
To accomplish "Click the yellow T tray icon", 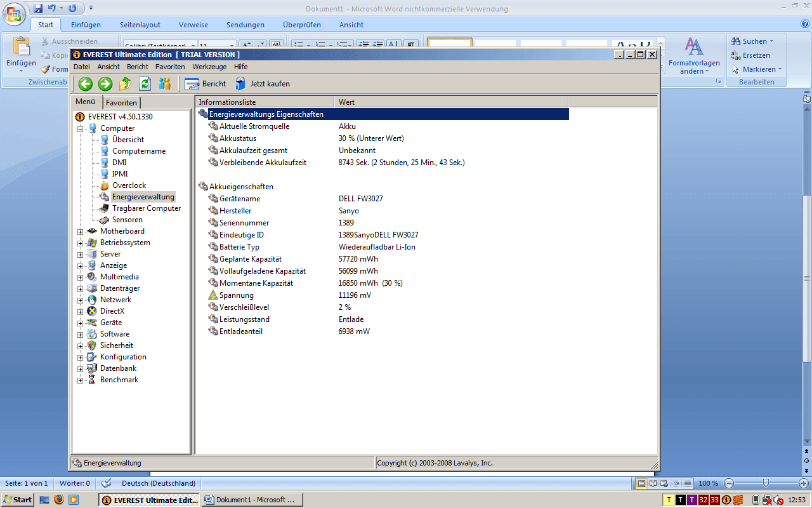I will [669, 500].
